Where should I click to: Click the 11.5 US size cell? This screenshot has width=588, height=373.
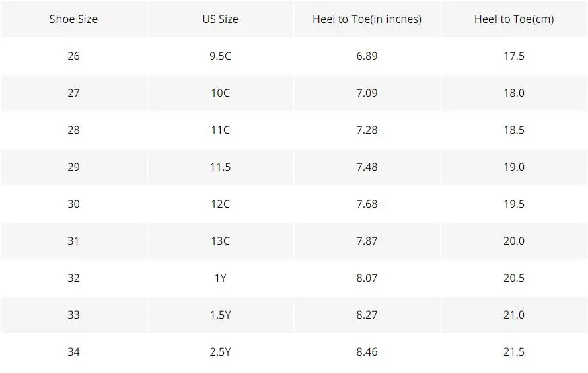click(220, 167)
